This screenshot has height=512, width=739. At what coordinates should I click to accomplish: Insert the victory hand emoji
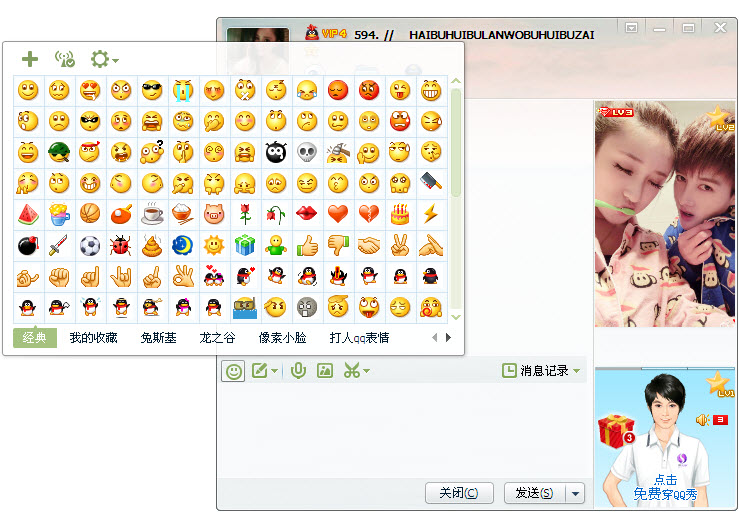[400, 246]
